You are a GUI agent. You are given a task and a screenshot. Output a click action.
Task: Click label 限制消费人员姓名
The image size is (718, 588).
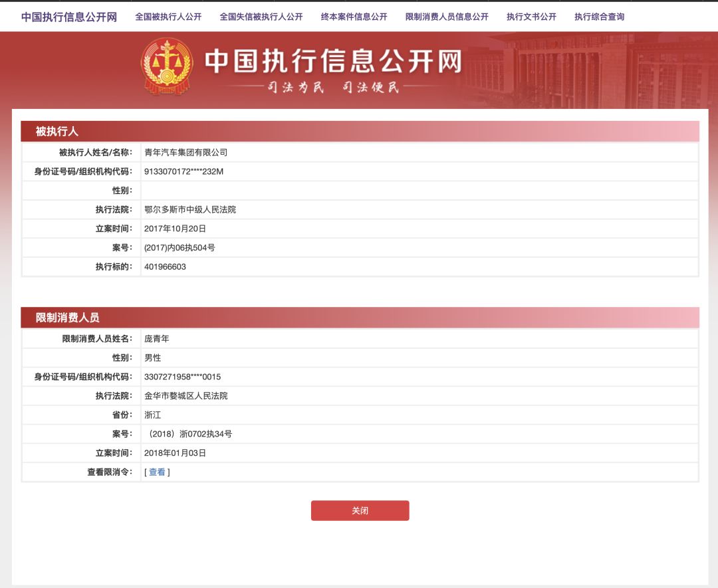click(97, 339)
